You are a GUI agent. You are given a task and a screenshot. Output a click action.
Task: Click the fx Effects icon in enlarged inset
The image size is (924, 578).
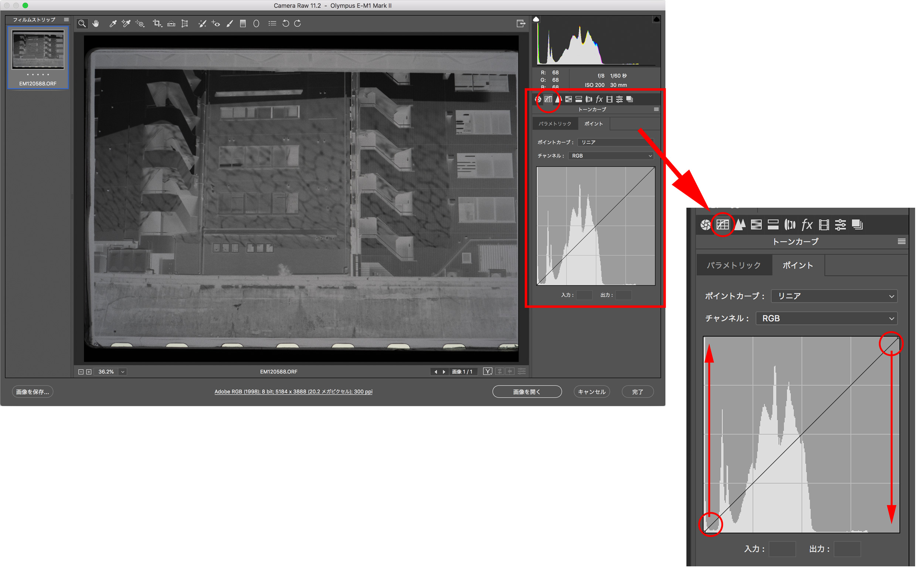(x=807, y=225)
